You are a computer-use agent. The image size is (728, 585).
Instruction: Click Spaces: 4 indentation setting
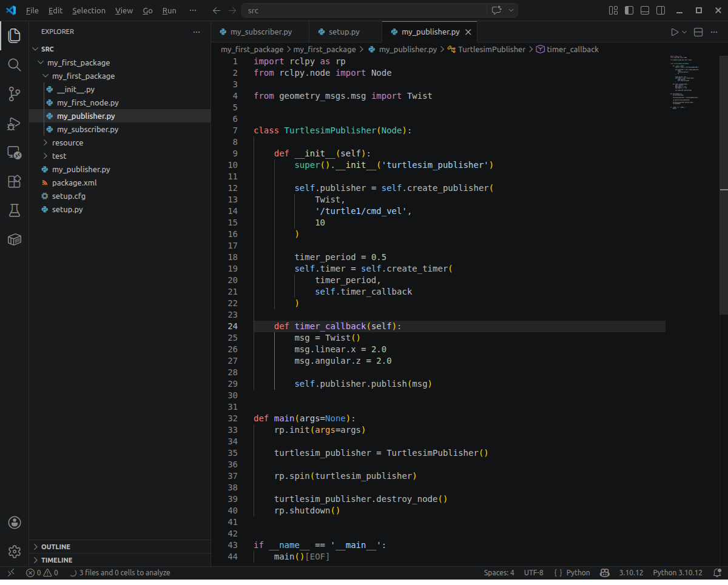[x=499, y=572]
